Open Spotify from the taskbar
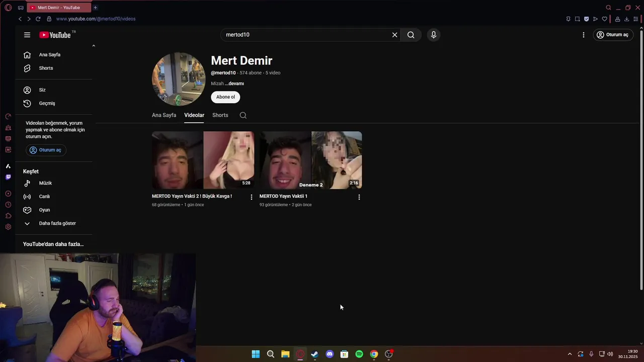The image size is (644, 362). pyautogui.click(x=359, y=354)
